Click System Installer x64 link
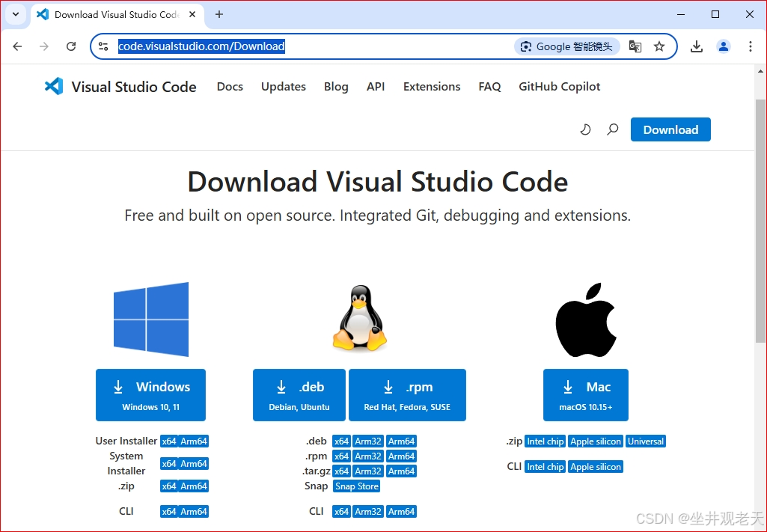767x532 pixels. point(169,464)
